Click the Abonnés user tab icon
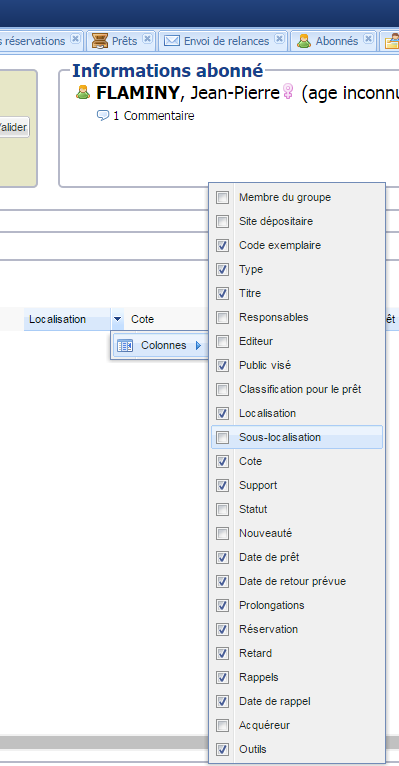This screenshot has width=399, height=766. (304, 41)
